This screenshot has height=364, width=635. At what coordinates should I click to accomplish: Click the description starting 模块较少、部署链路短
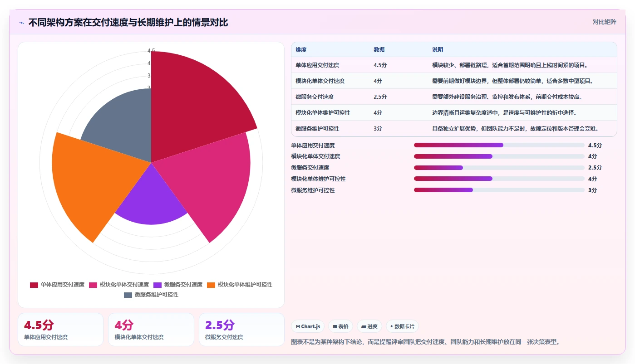coord(510,65)
